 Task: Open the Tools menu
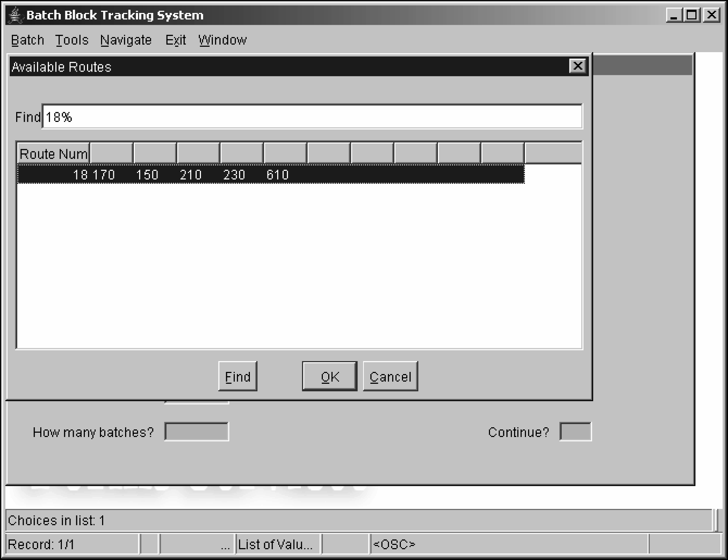point(72,40)
